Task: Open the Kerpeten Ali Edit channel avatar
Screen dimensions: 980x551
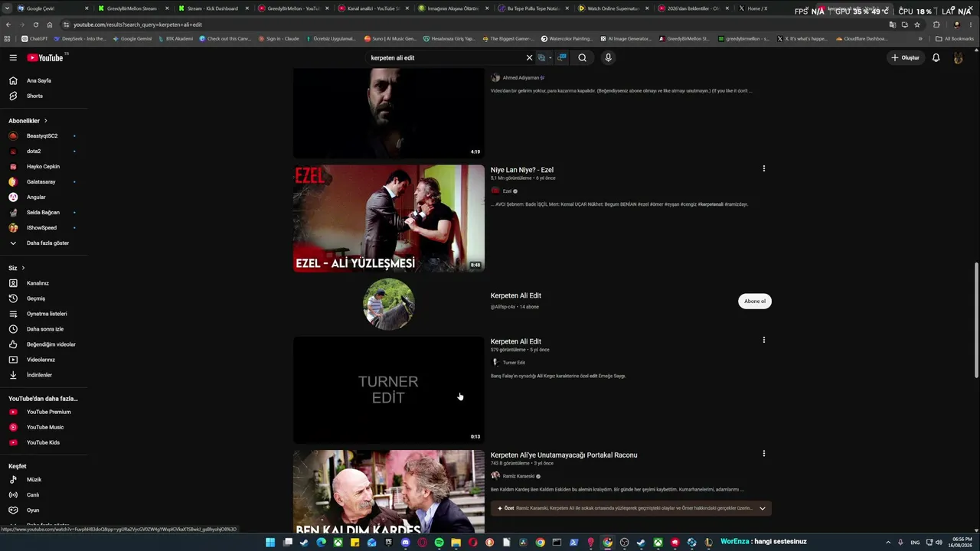Action: [389, 304]
